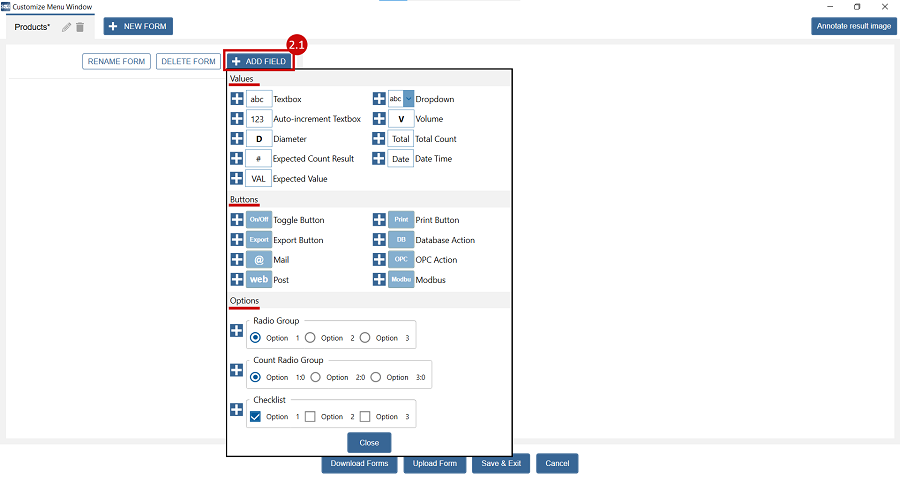Click Annotate result image button
This screenshot has height=481, width=900.
click(853, 26)
